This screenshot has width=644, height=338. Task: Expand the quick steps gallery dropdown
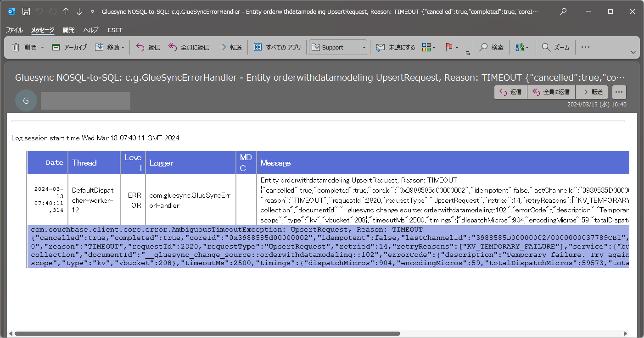(x=364, y=47)
